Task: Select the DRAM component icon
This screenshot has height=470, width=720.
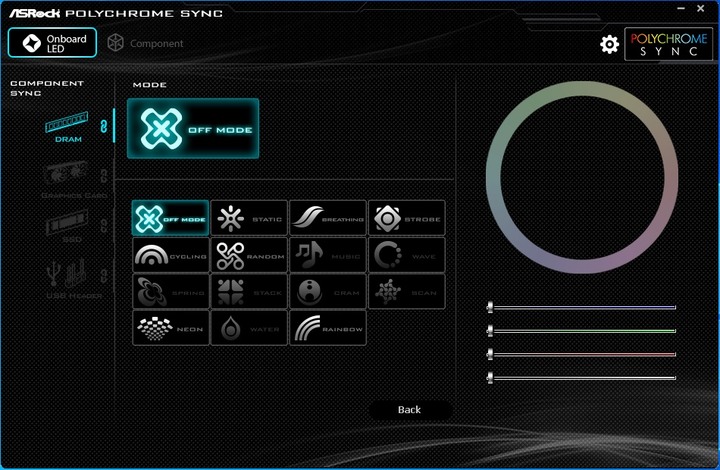Action: (x=67, y=122)
